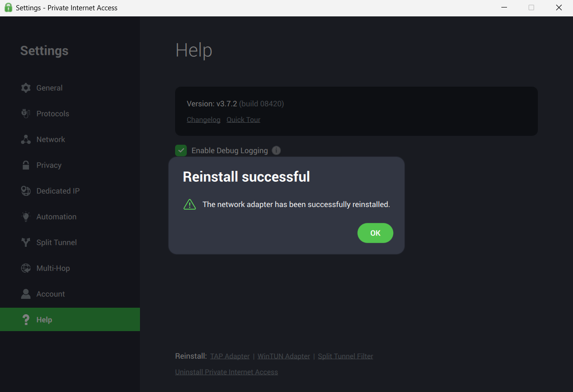Image resolution: width=573 pixels, height=392 pixels.
Task: Select the Multi-Hop globe icon
Action: coord(26,268)
